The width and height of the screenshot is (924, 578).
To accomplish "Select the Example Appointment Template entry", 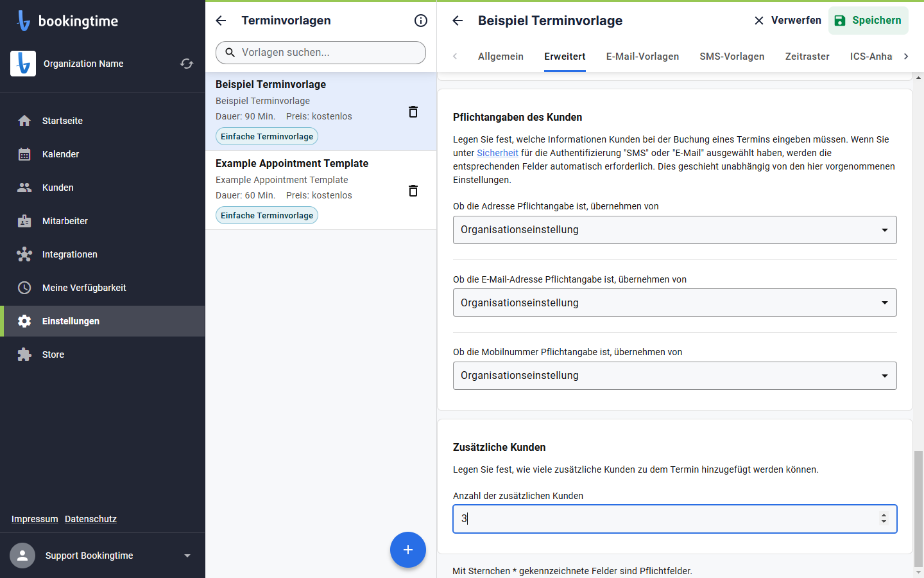I will [x=321, y=190].
